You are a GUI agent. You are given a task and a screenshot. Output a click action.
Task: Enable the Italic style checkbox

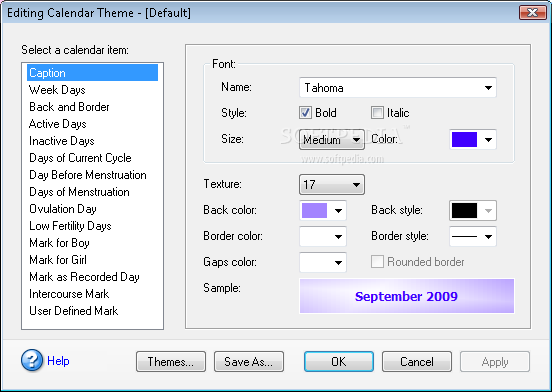click(x=377, y=113)
